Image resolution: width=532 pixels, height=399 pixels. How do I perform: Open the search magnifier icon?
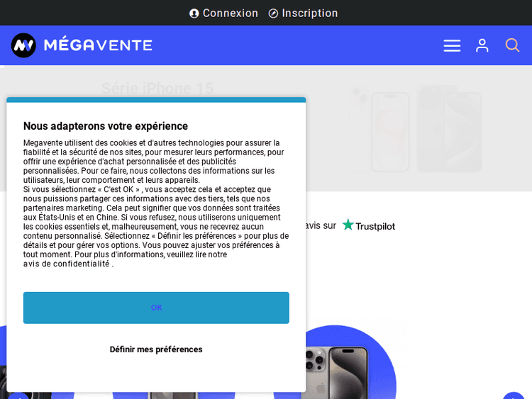(512, 45)
